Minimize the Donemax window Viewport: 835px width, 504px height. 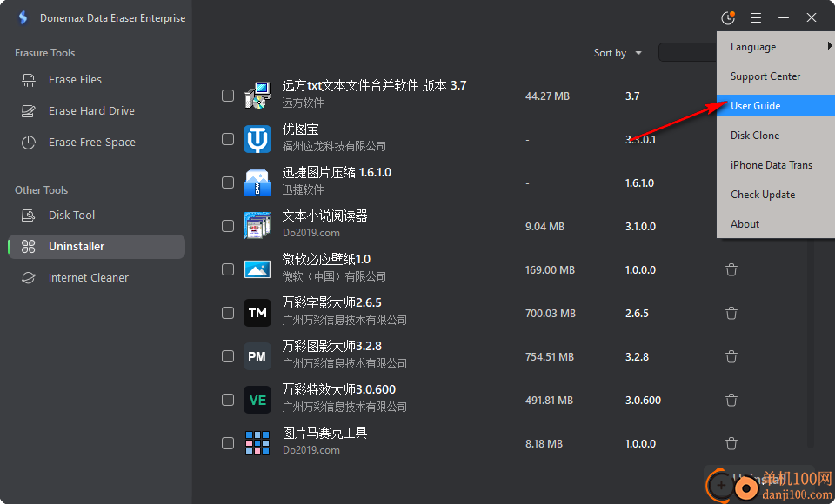click(784, 17)
